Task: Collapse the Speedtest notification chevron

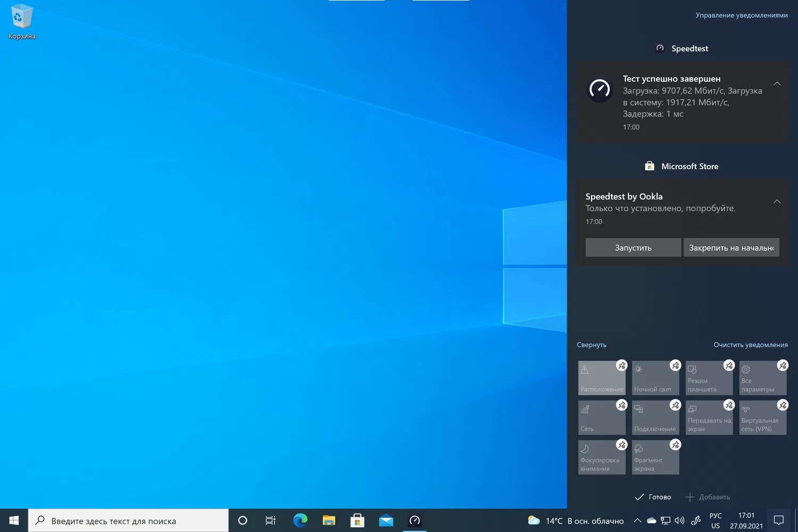Action: 777,84
